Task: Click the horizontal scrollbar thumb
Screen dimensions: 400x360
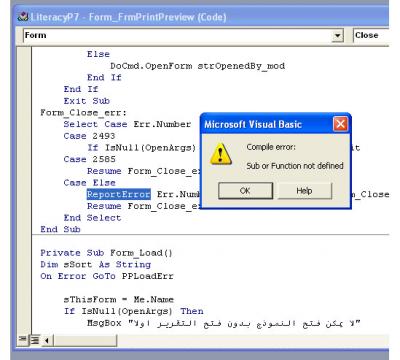Action: tap(85, 340)
